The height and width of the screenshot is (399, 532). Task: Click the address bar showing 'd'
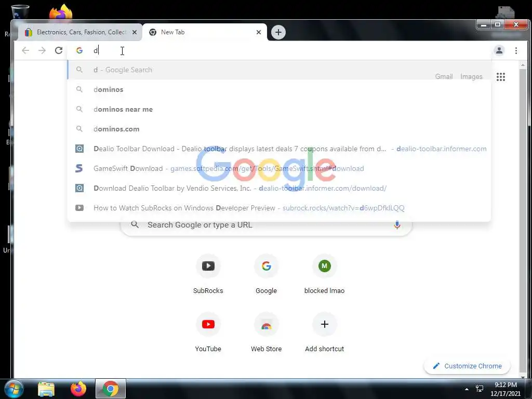pos(278,50)
